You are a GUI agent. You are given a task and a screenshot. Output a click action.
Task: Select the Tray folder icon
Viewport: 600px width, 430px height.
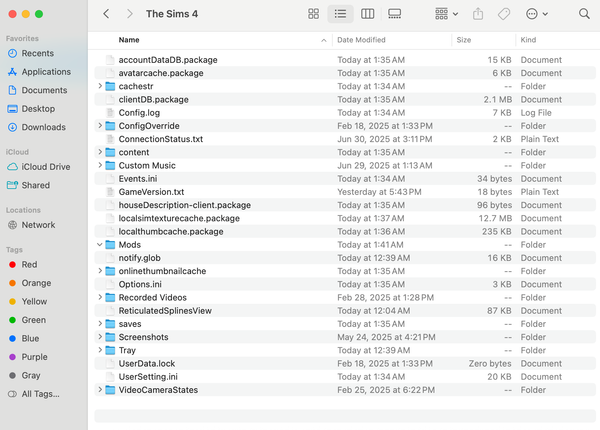(110, 350)
